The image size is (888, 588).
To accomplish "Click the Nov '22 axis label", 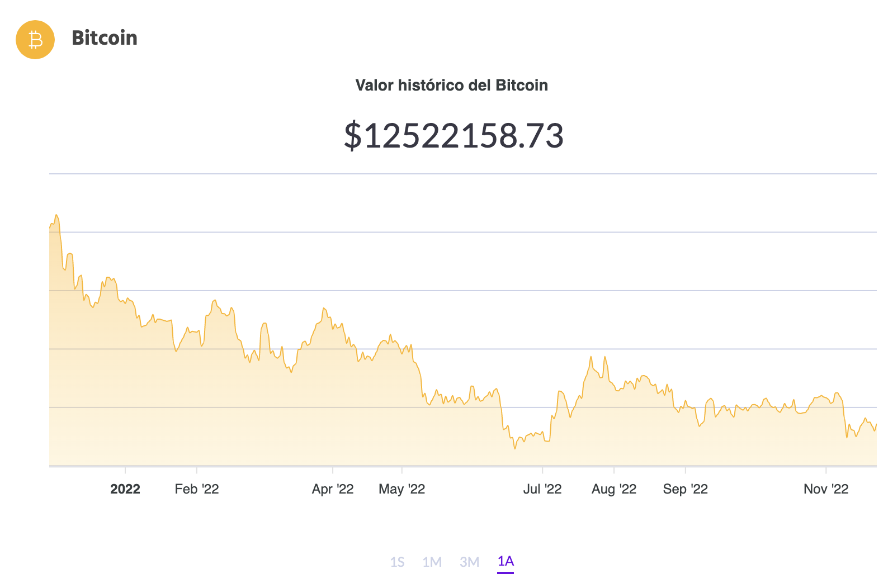I will 826,489.
